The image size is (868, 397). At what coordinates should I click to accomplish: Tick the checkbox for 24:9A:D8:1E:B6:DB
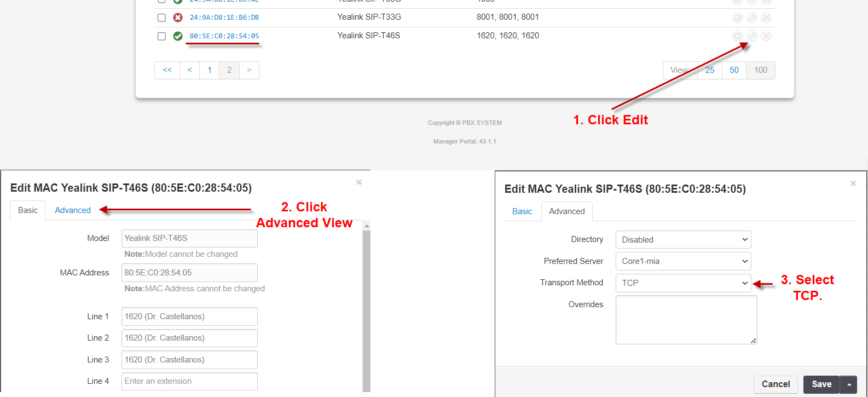(x=161, y=18)
